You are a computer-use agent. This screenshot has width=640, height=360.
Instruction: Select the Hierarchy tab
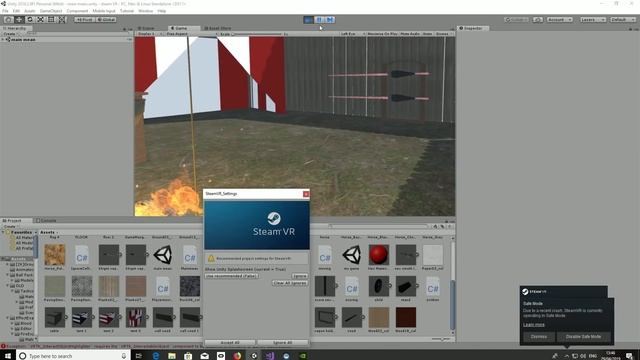[x=15, y=28]
